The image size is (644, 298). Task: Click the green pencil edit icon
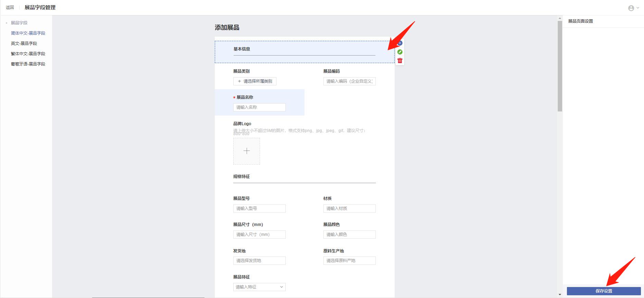400,52
